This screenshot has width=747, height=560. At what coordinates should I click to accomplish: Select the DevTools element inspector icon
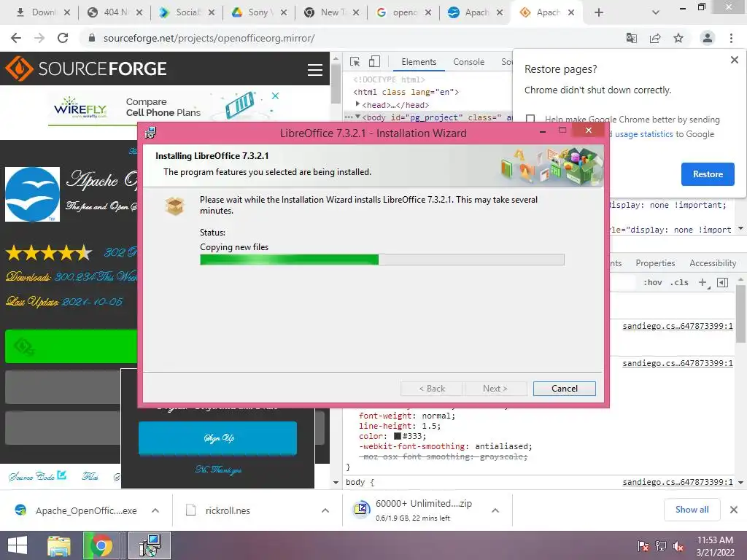click(355, 62)
